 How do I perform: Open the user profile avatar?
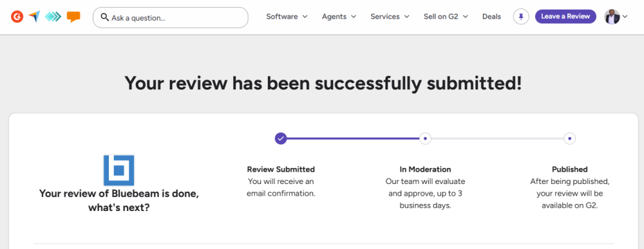click(x=612, y=17)
